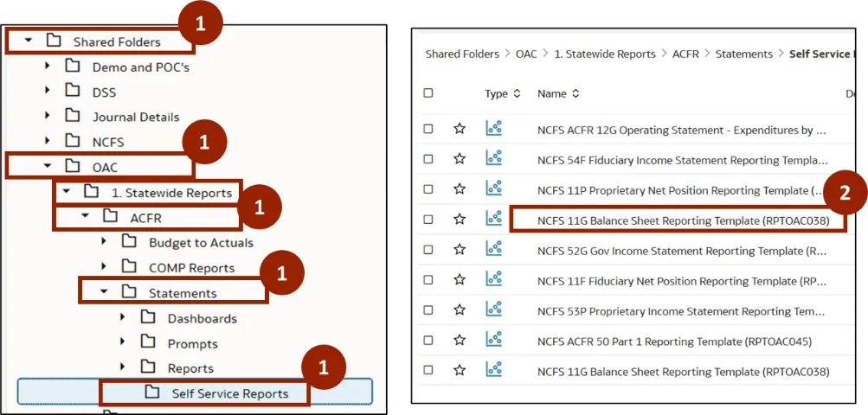Image resolution: width=868 pixels, height=415 pixels.
Task: Select checkbox for NCFS 52G Gov Income Statement
Action: click(428, 249)
